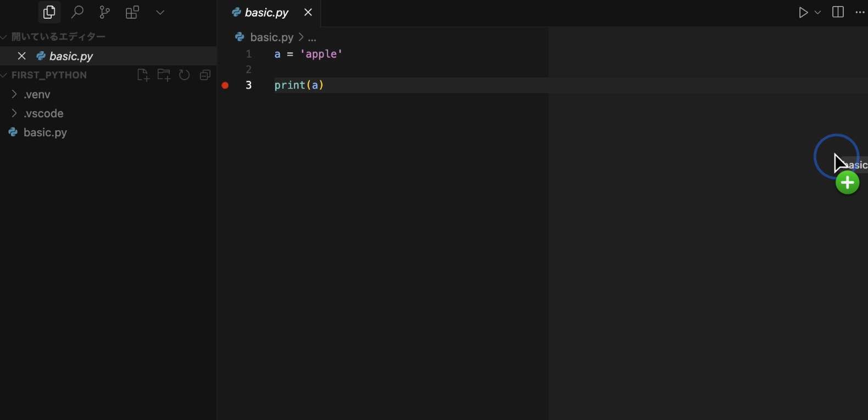
Task: Open the Source Control view icon
Action: 104,12
